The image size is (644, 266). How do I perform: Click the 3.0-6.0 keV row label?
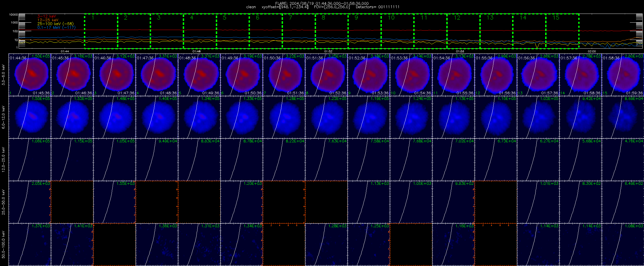click(x=3, y=75)
